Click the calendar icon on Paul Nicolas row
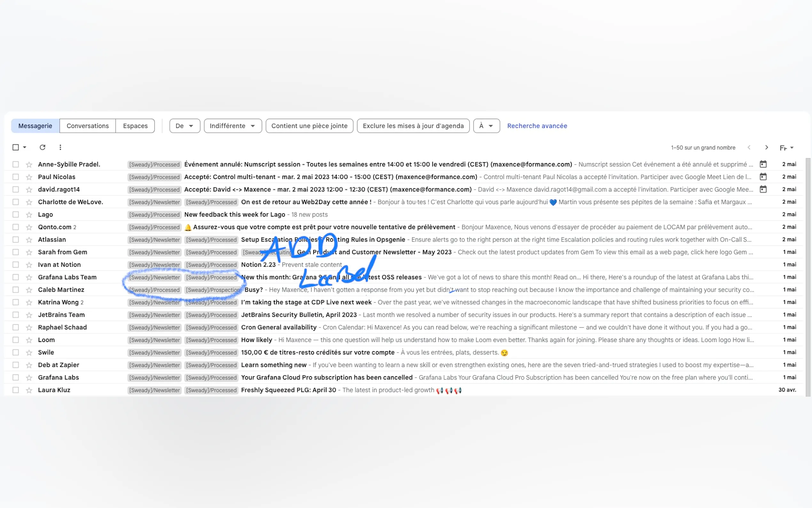The width and height of the screenshot is (812, 508). (x=763, y=177)
